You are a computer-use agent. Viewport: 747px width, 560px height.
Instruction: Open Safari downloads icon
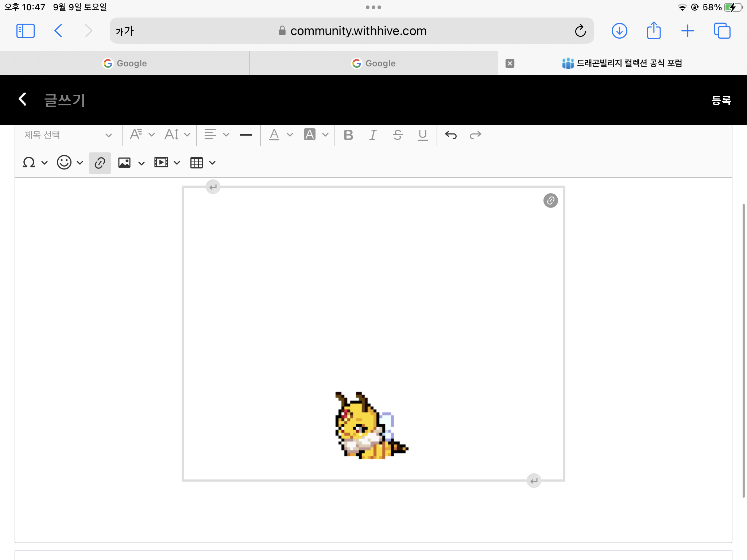click(619, 31)
